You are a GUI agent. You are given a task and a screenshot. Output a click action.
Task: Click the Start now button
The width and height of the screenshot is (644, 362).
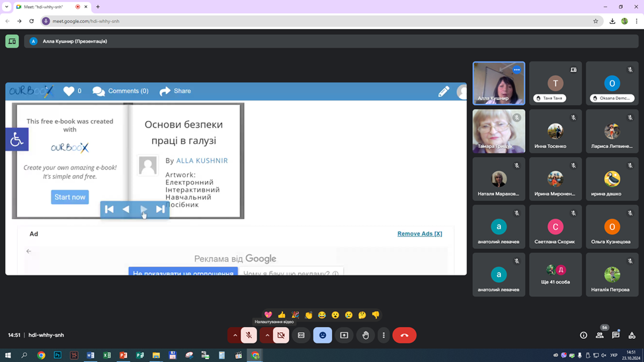69,197
